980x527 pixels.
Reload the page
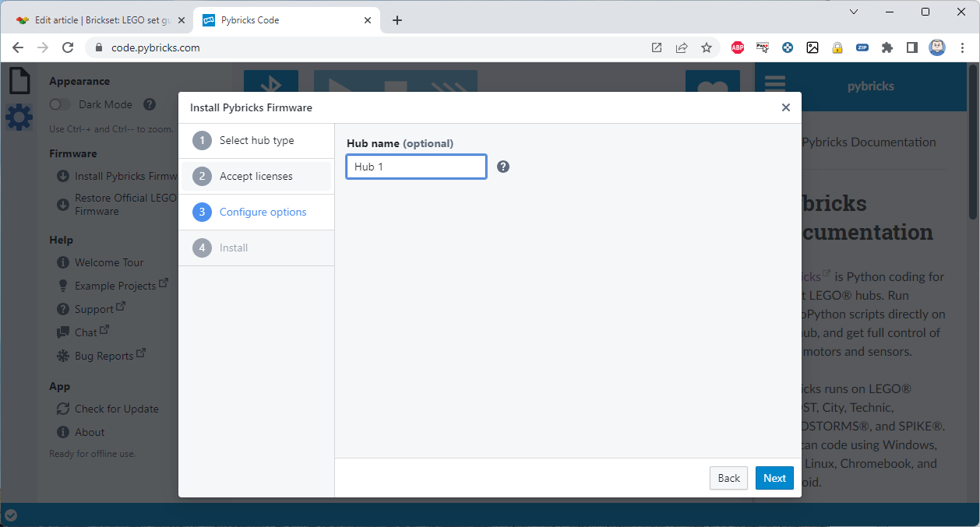point(68,47)
